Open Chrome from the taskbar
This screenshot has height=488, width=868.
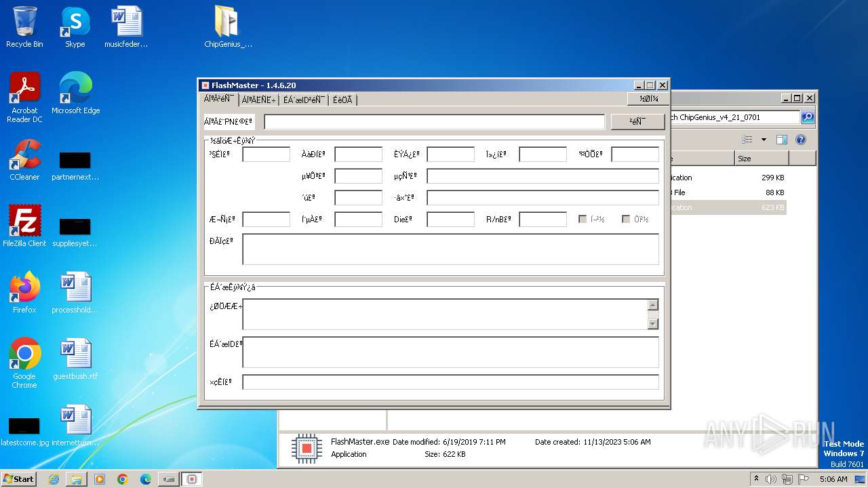(x=123, y=479)
